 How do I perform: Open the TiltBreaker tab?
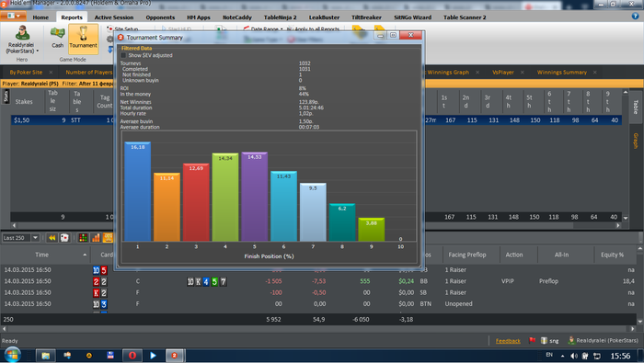click(366, 17)
